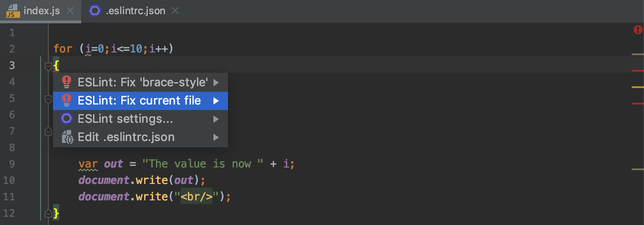Click the bulb icon beside Fix 'brace-style'
The height and width of the screenshot is (225, 644).
pyautogui.click(x=67, y=82)
